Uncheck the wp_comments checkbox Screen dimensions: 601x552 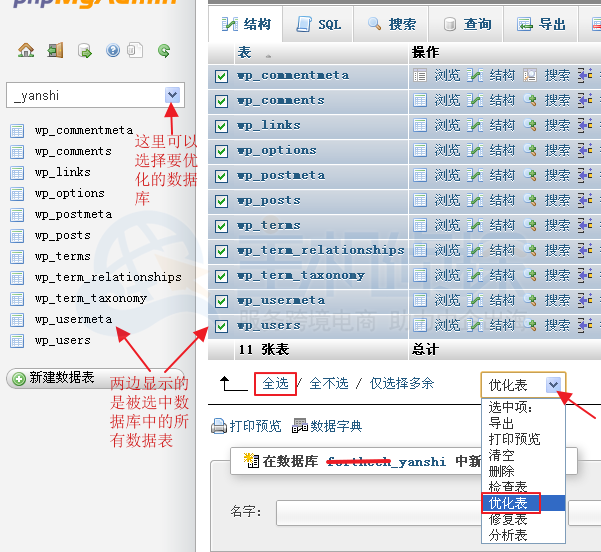[221, 101]
